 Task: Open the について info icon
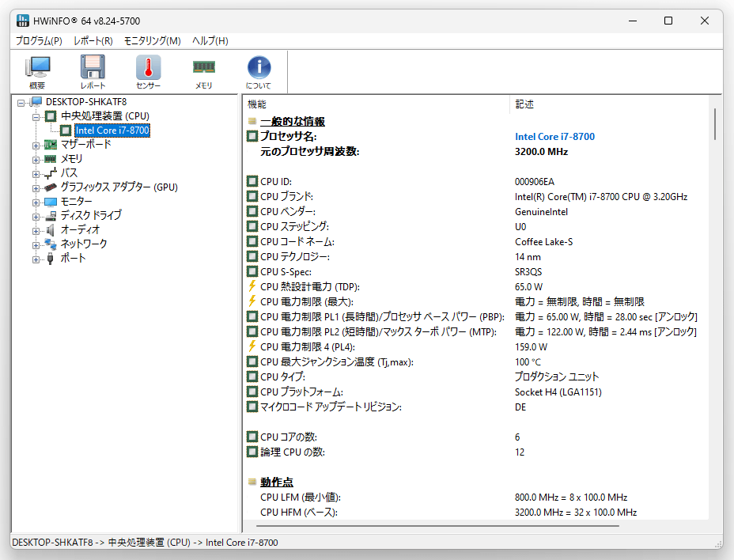[x=259, y=72]
